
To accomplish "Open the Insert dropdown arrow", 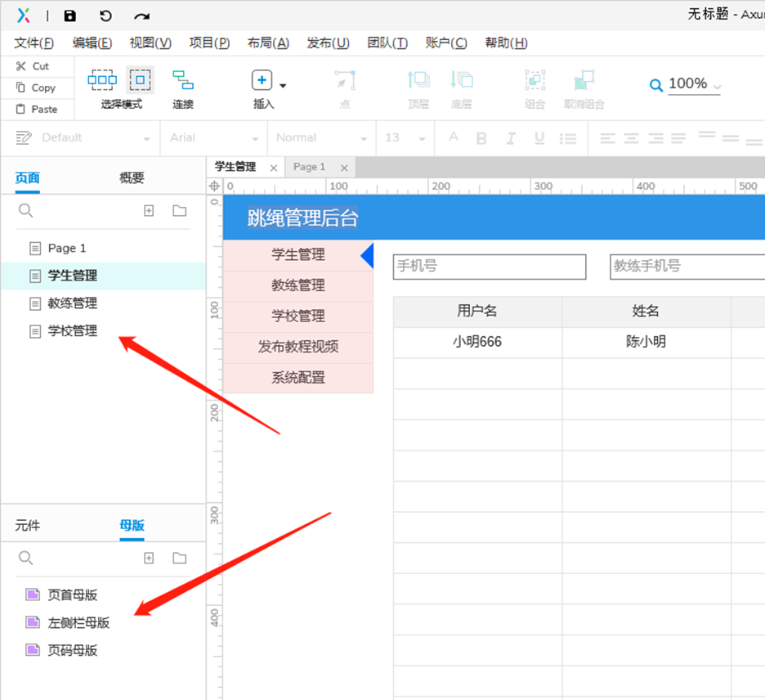I will [283, 86].
